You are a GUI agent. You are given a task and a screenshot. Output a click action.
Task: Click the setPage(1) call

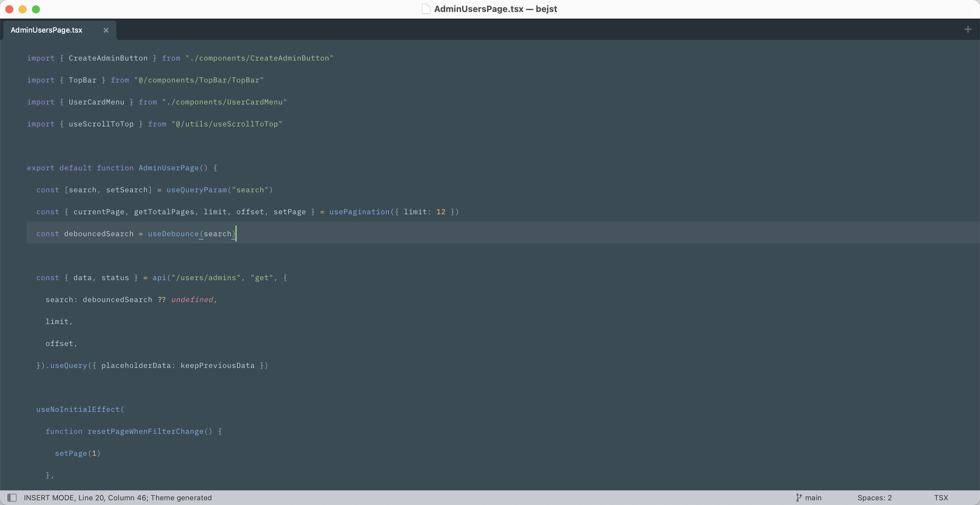[x=77, y=453]
